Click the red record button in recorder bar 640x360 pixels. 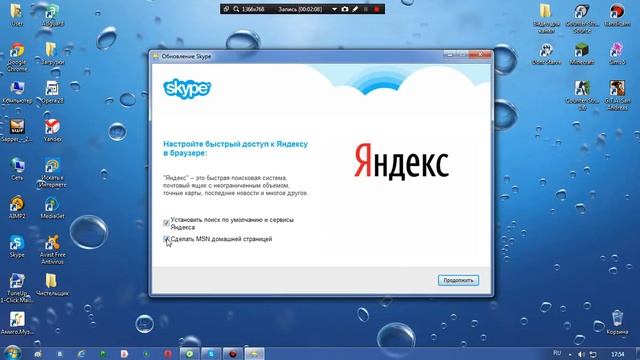377,9
